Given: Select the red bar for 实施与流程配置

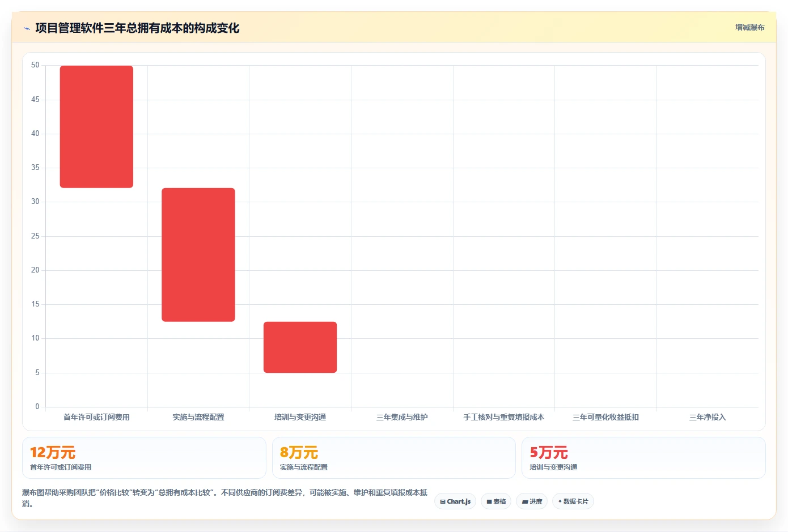Looking at the screenshot, I should coord(198,255).
